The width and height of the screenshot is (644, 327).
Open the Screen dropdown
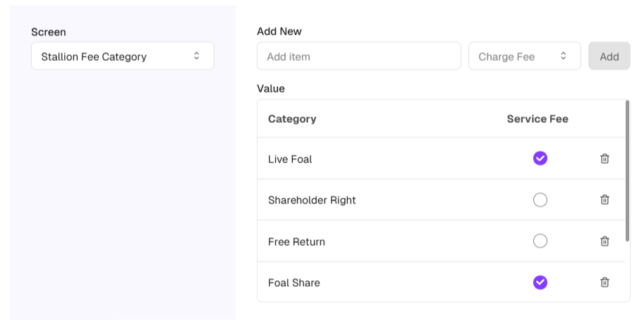(x=122, y=57)
